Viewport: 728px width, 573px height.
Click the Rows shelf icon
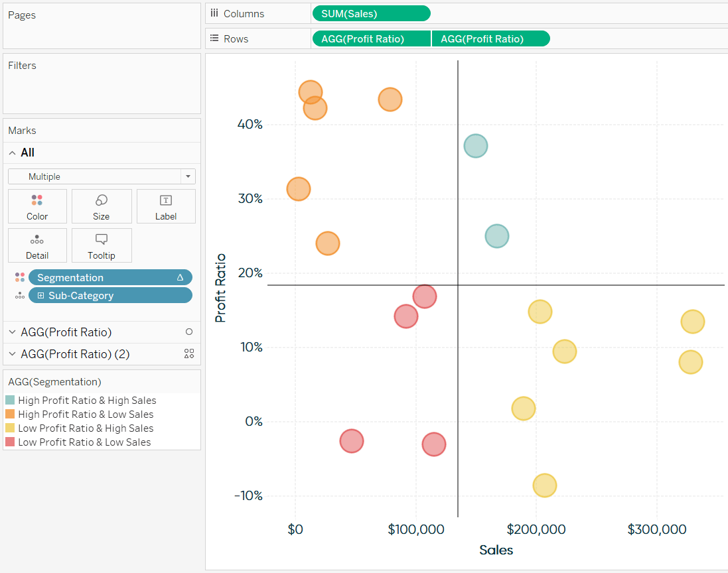214,38
